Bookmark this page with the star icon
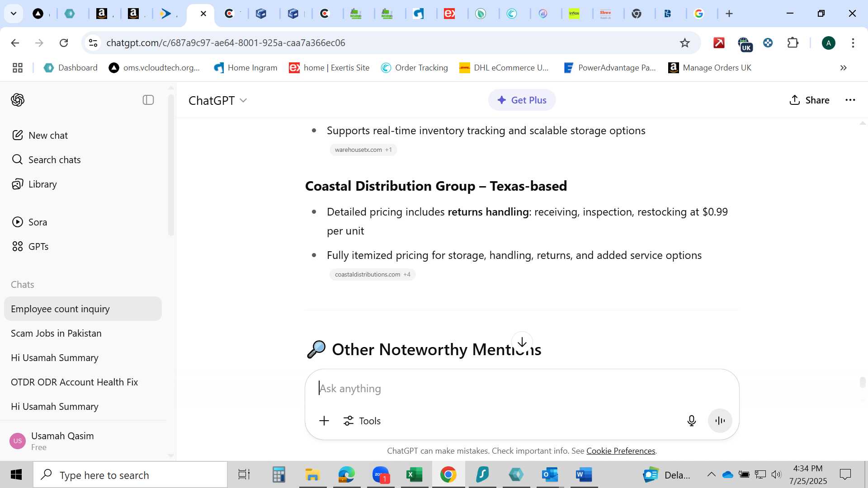This screenshot has width=868, height=488. [684, 43]
